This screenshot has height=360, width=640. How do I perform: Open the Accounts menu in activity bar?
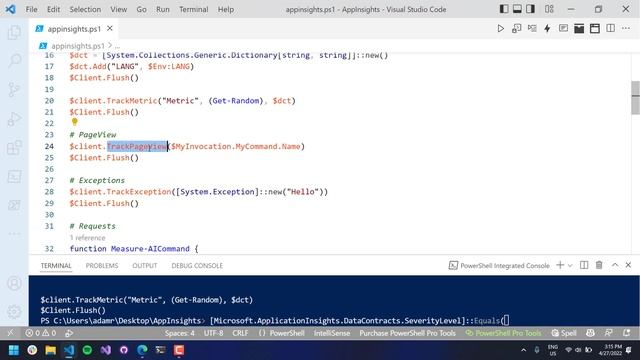(x=14, y=283)
